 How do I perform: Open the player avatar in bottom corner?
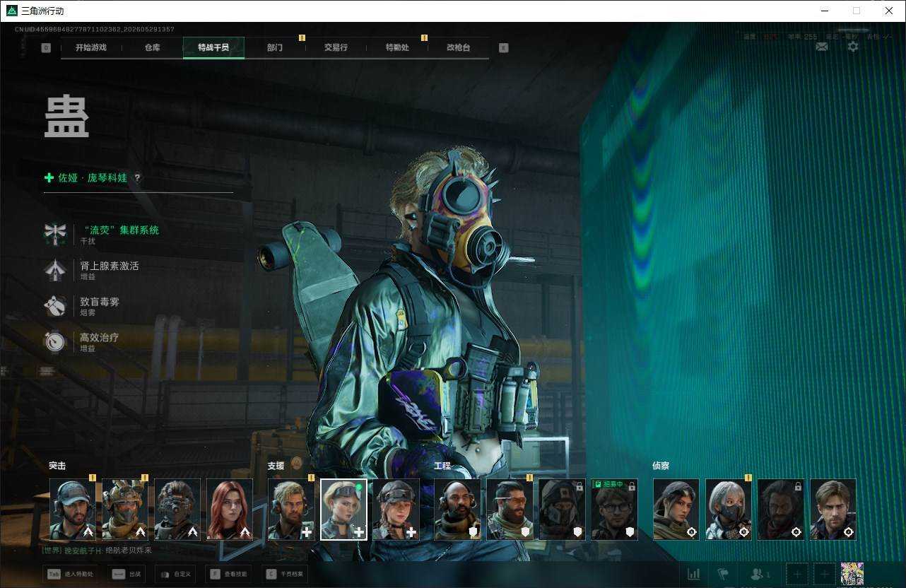(852, 574)
